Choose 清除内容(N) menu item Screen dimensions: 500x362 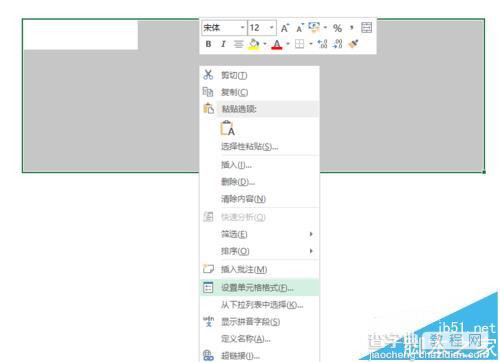259,199
